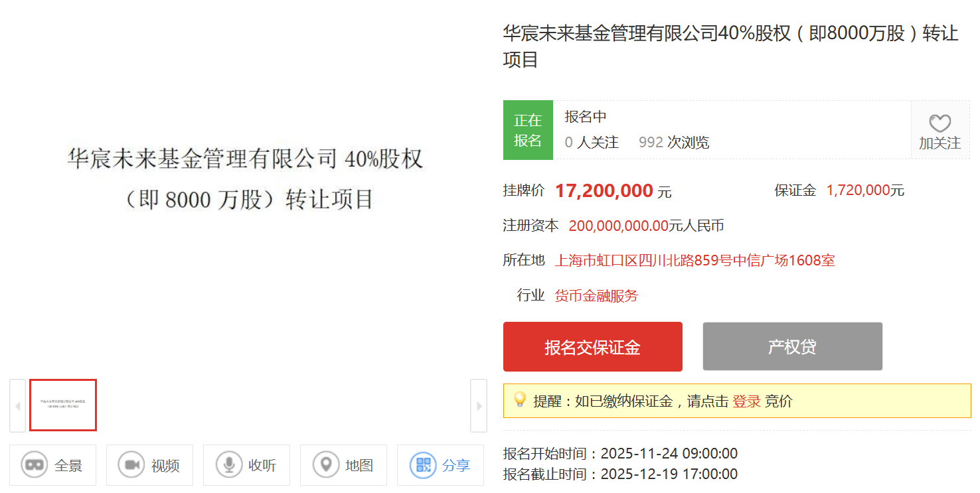The image size is (980, 493).
Task: Open the 全景 panorama view
Action: 52,465
